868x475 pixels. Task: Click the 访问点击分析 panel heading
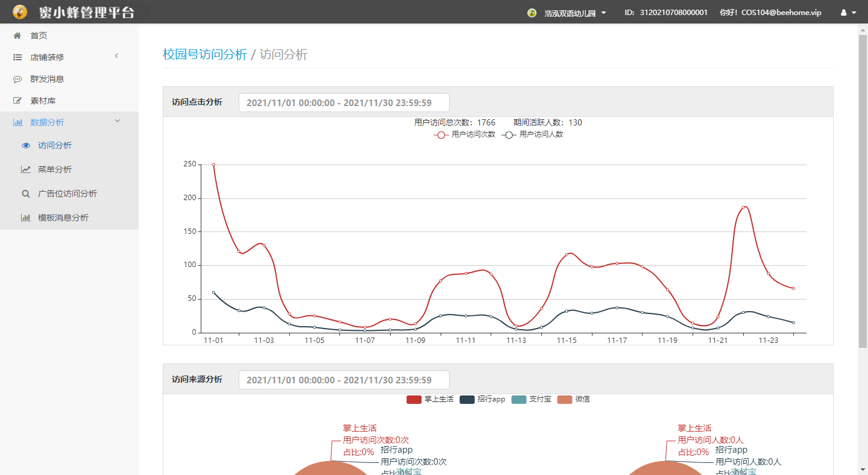coord(197,102)
